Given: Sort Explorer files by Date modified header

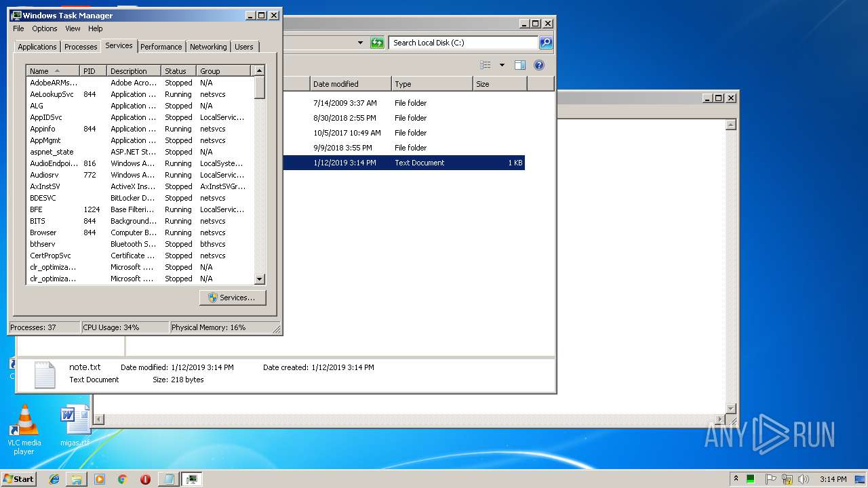Looking at the screenshot, I should [351, 84].
